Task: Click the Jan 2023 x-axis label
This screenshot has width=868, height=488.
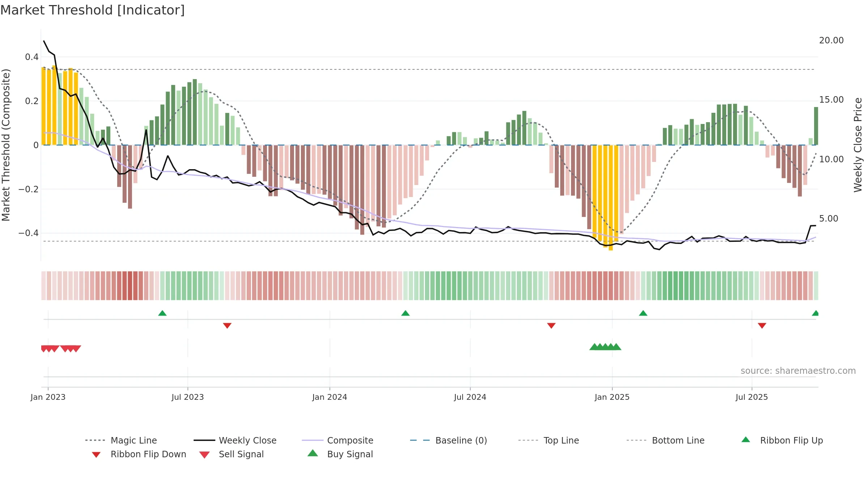Action: pos(48,397)
